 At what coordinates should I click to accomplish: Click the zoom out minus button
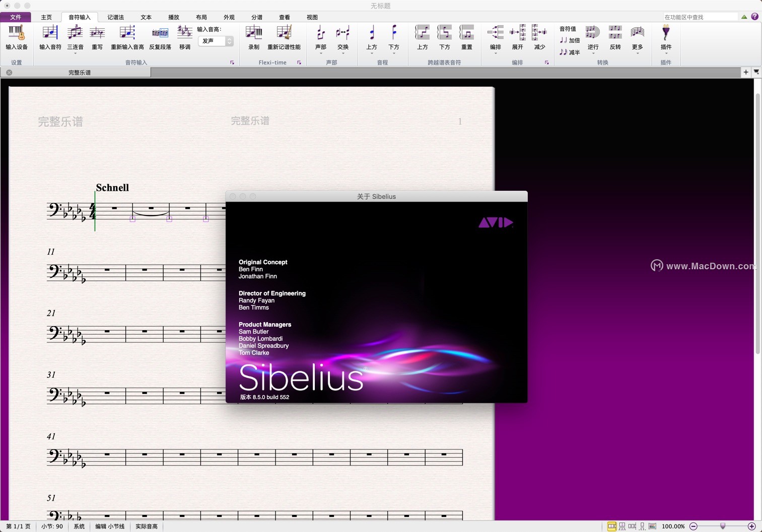tap(694, 526)
